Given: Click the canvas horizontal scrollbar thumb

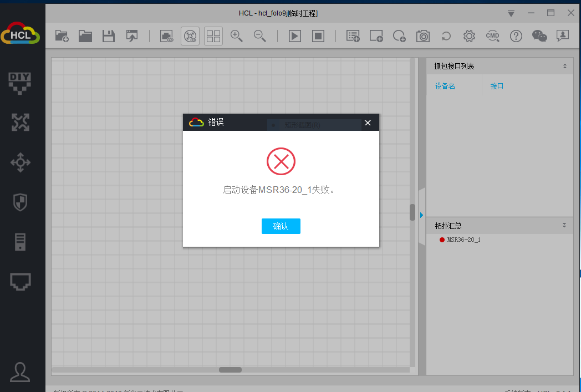Looking at the screenshot, I should click(230, 370).
